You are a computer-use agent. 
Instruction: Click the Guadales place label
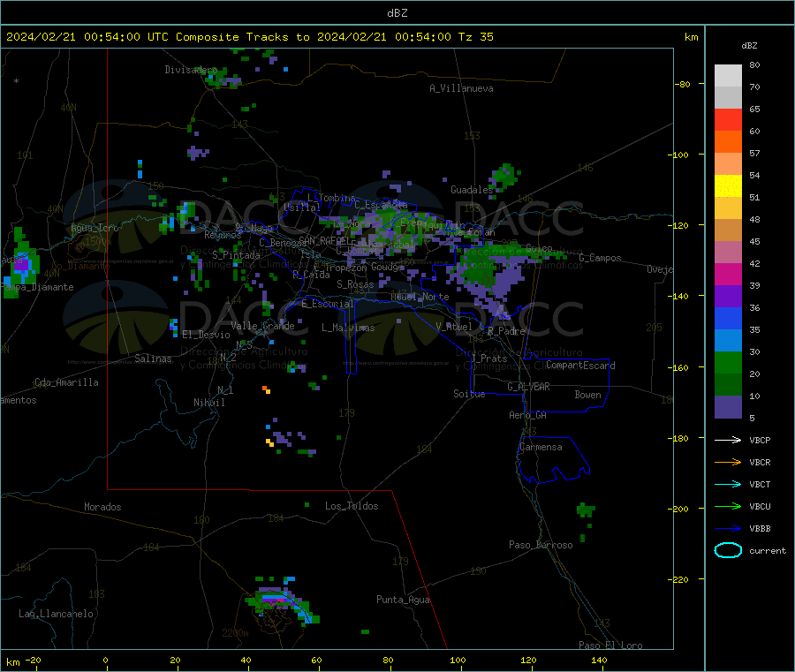(x=472, y=190)
